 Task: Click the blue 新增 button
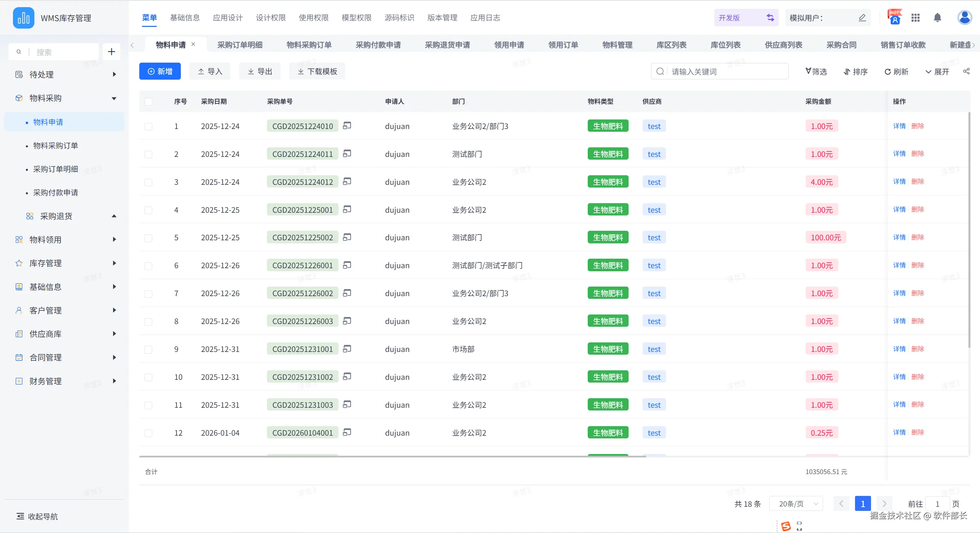point(160,71)
